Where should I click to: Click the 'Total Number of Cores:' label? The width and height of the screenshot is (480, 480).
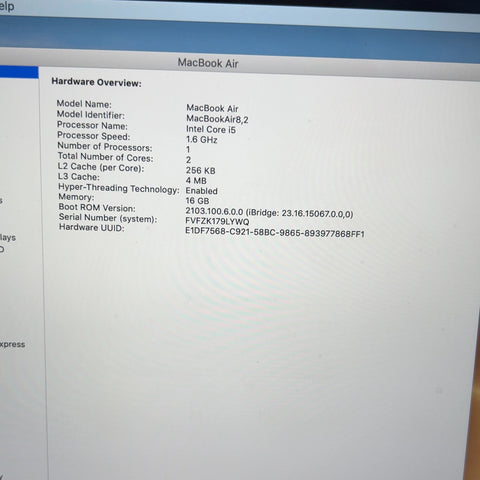[105, 157]
